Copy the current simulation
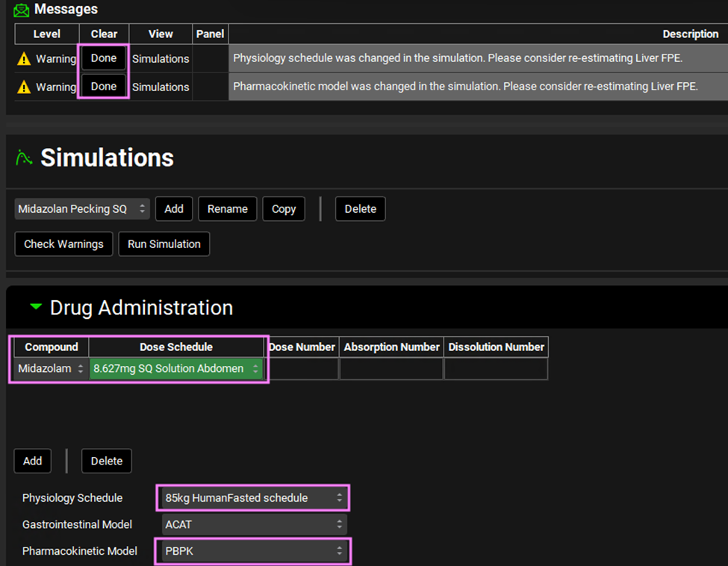This screenshot has width=728, height=566. pyautogui.click(x=284, y=209)
